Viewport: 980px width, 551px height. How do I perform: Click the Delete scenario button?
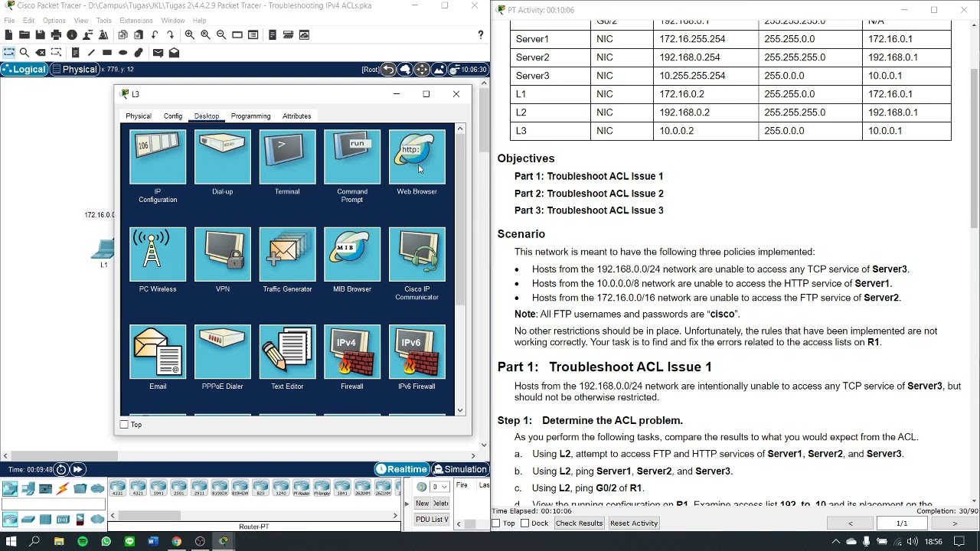click(x=441, y=504)
